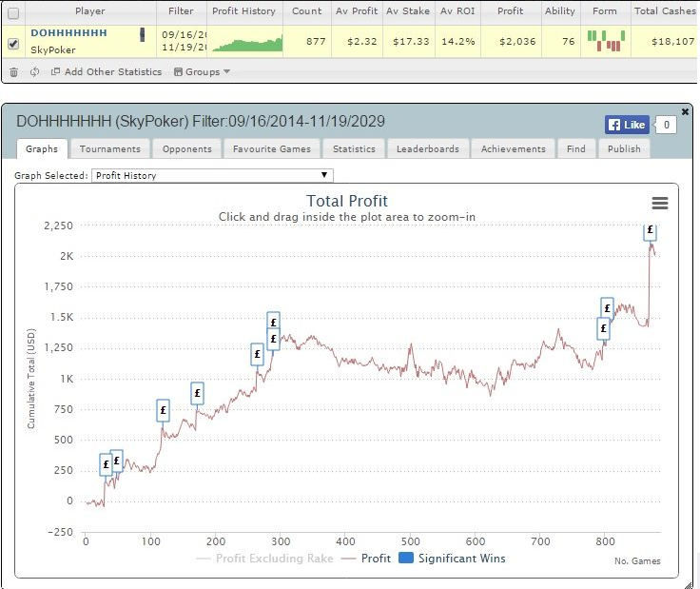Click the £ win marker just below 1.5K near game 290
The height and width of the screenshot is (589, 700).
click(x=273, y=340)
